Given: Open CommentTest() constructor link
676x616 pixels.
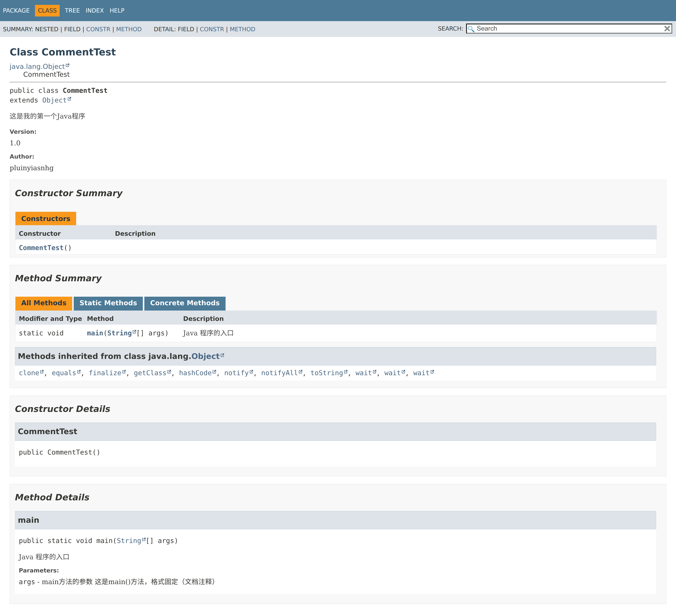Looking at the screenshot, I should tap(41, 248).
